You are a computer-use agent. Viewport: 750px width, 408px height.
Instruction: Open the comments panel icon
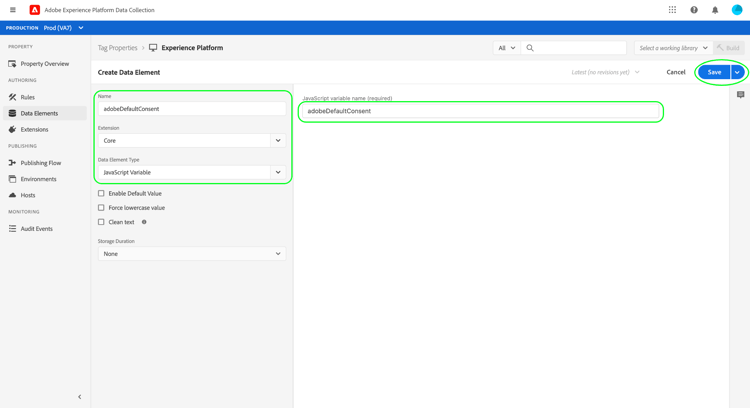(740, 95)
